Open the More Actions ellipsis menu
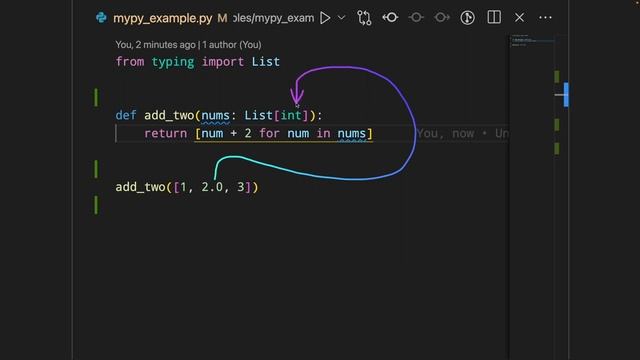Viewport: 640px width, 360px height. (x=545, y=18)
